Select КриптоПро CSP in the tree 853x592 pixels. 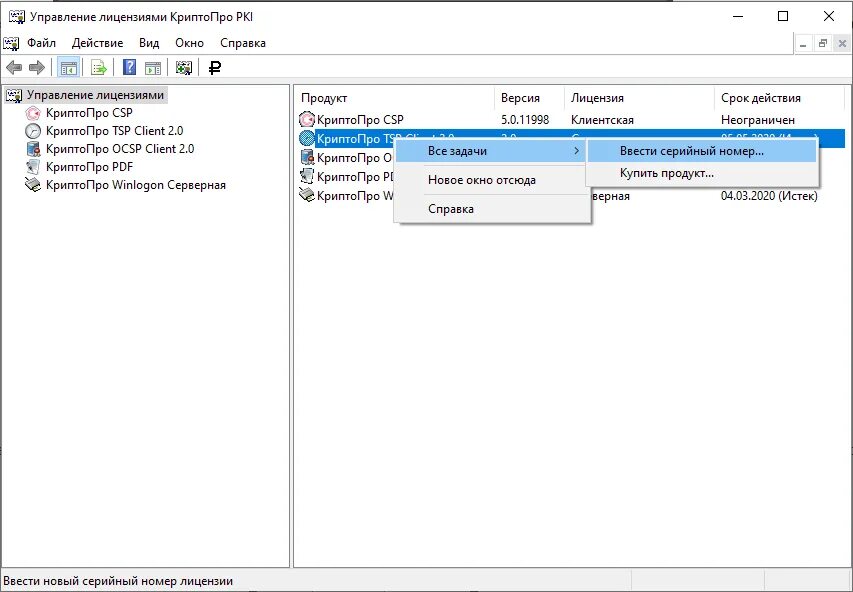[x=89, y=113]
